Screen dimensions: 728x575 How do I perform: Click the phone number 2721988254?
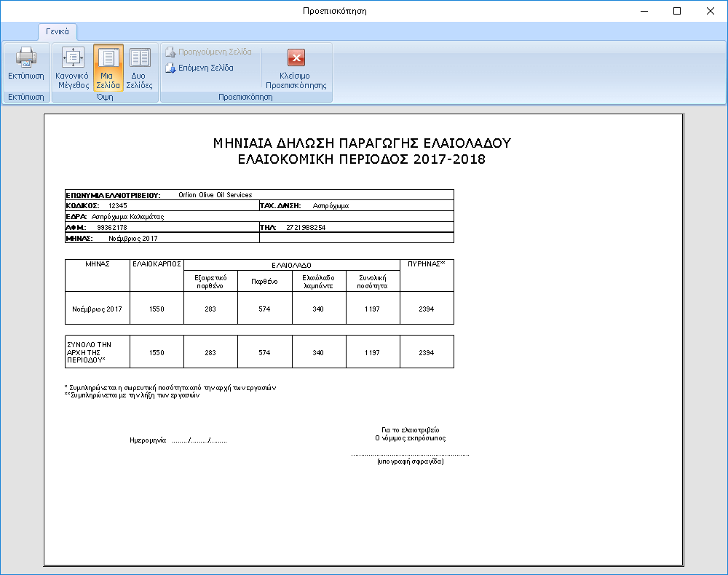coord(306,228)
